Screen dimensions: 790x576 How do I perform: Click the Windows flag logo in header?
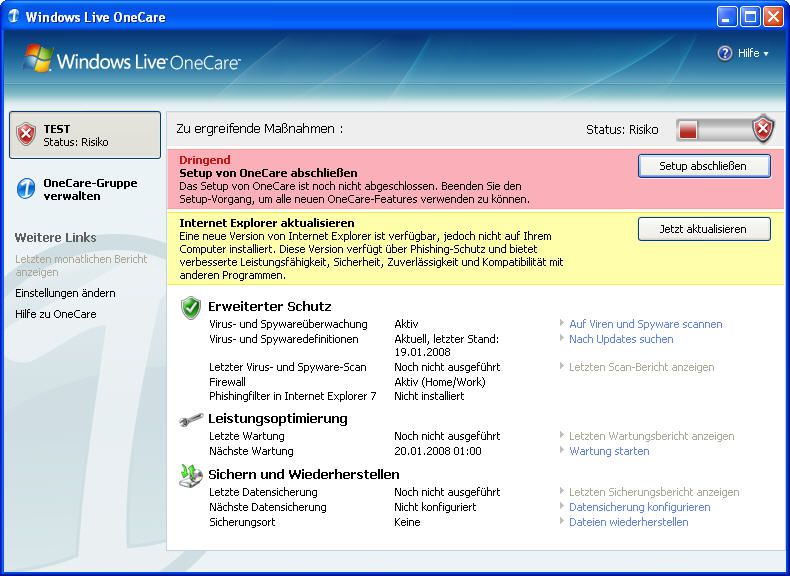click(38, 58)
